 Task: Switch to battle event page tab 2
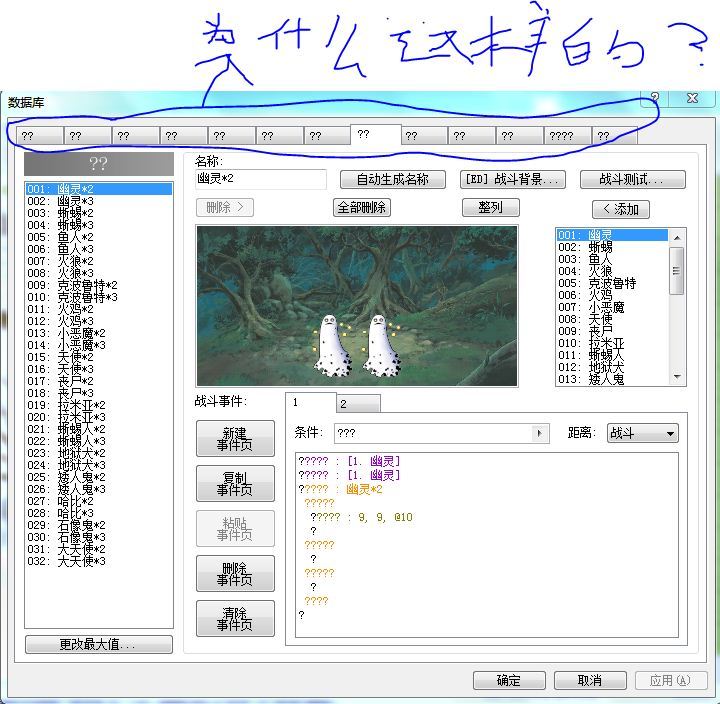[358, 404]
